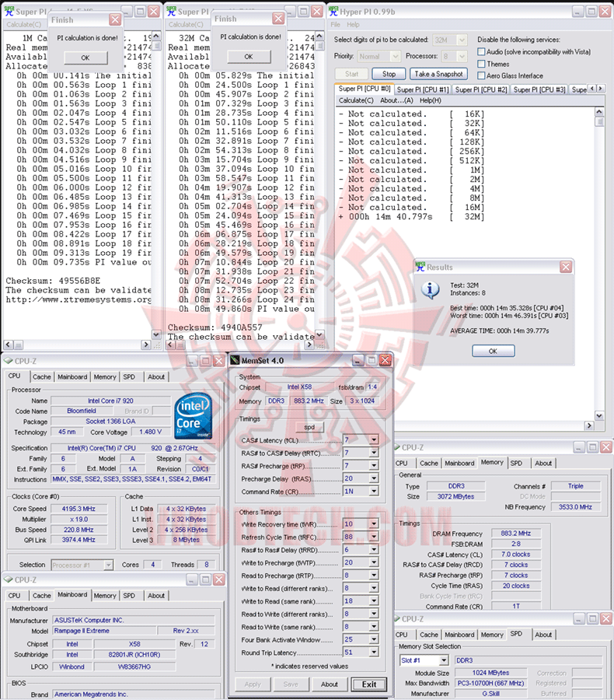Click the Results dialog title icon
Viewport: 614px width, 700px height.
[x=420, y=267]
